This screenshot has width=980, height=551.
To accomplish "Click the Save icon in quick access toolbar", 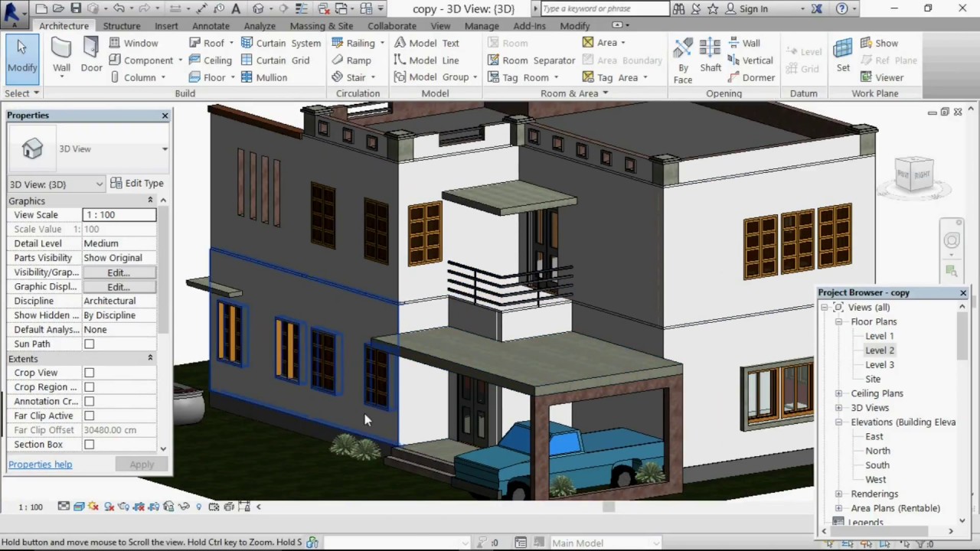I will [x=76, y=8].
